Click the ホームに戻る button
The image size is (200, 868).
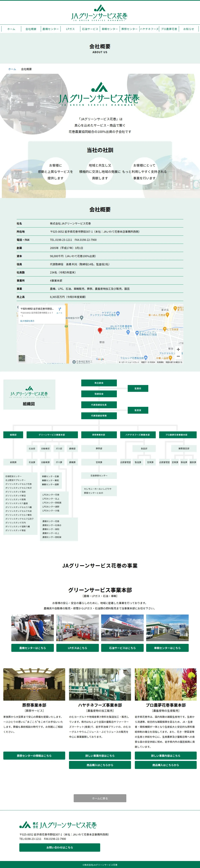pyautogui.click(x=100, y=798)
